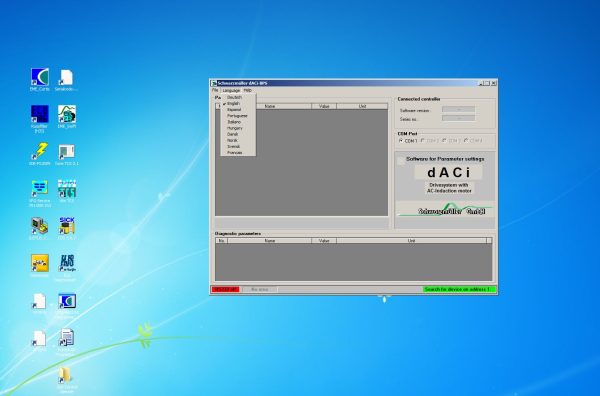Click Name column header in Diagnostic parameters
This screenshot has width=600, height=396.
pyautogui.click(x=270, y=241)
